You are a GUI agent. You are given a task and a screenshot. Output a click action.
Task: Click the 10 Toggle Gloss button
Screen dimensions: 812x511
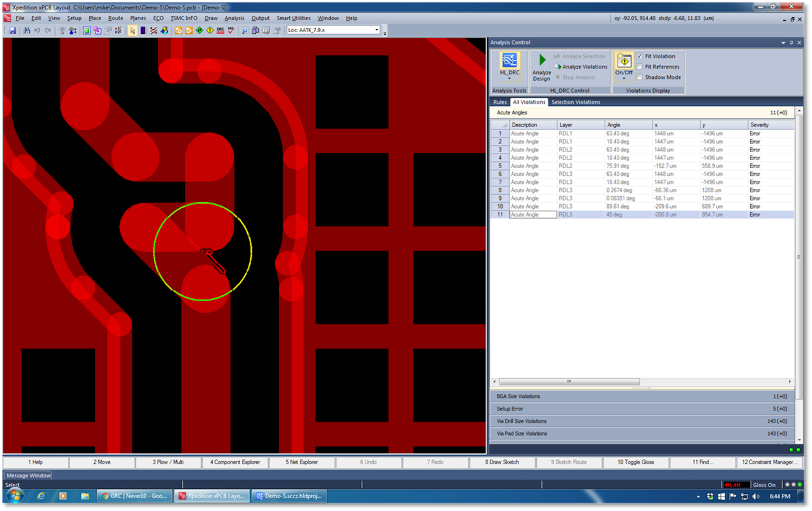point(636,462)
